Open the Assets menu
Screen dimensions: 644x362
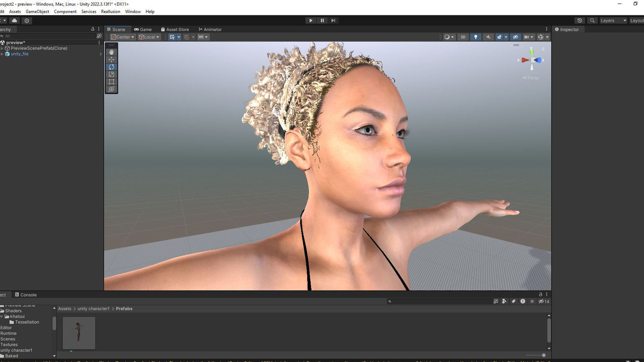(15, 11)
